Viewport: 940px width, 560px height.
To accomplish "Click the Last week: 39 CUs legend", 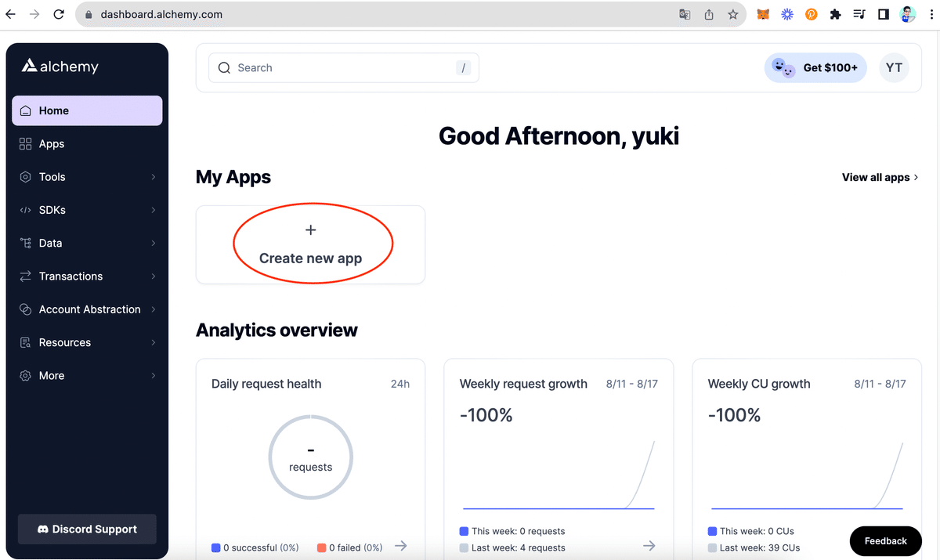I will (x=754, y=547).
